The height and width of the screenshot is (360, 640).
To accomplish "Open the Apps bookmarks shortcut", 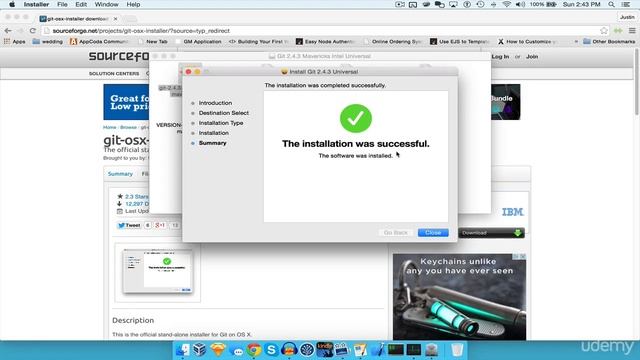I will click(15, 42).
